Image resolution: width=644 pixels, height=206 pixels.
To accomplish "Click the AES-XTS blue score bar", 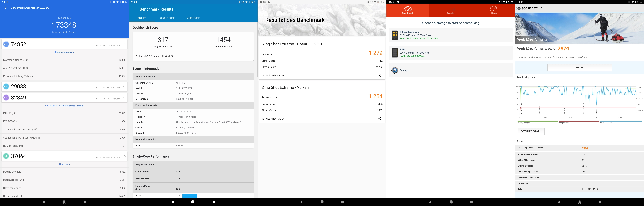I will tap(190, 196).
